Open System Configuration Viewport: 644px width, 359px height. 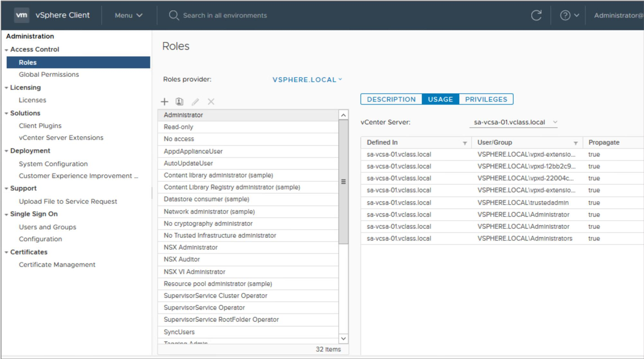pyautogui.click(x=53, y=164)
